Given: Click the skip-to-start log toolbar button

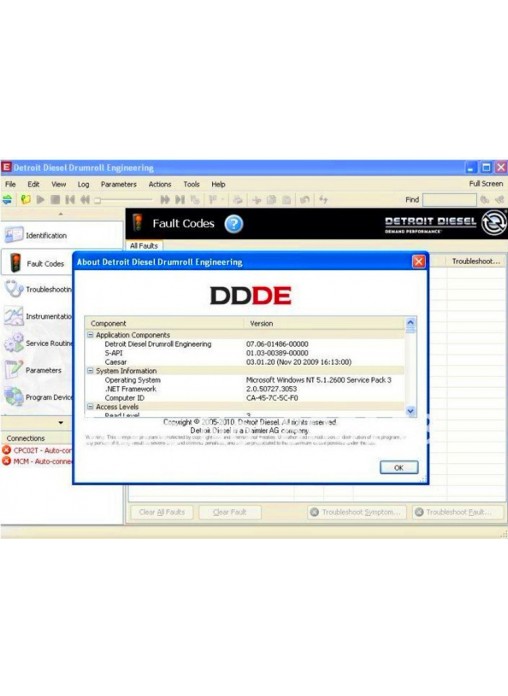Looking at the screenshot, I should (x=70, y=200).
